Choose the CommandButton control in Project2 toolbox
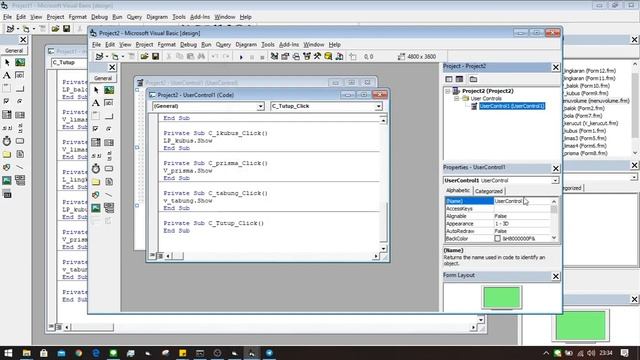This screenshot has width=640, height=360. (109, 116)
